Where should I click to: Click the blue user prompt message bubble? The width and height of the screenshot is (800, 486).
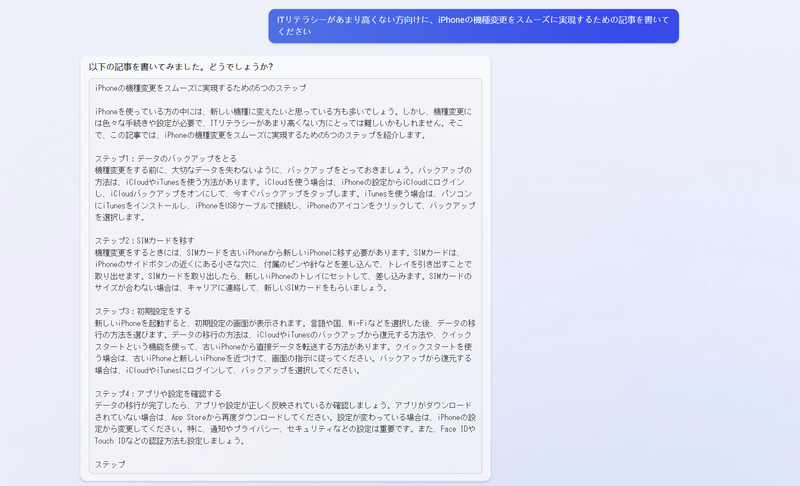tap(473, 26)
